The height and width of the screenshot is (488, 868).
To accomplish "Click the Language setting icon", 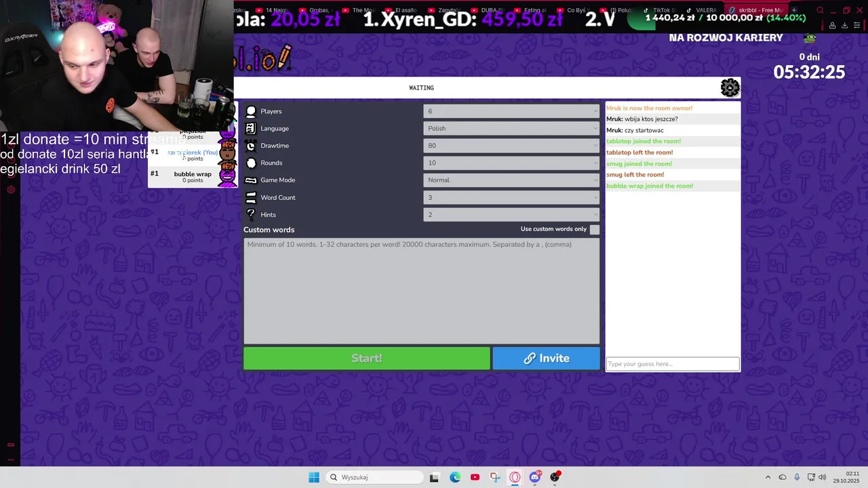I will (x=251, y=128).
